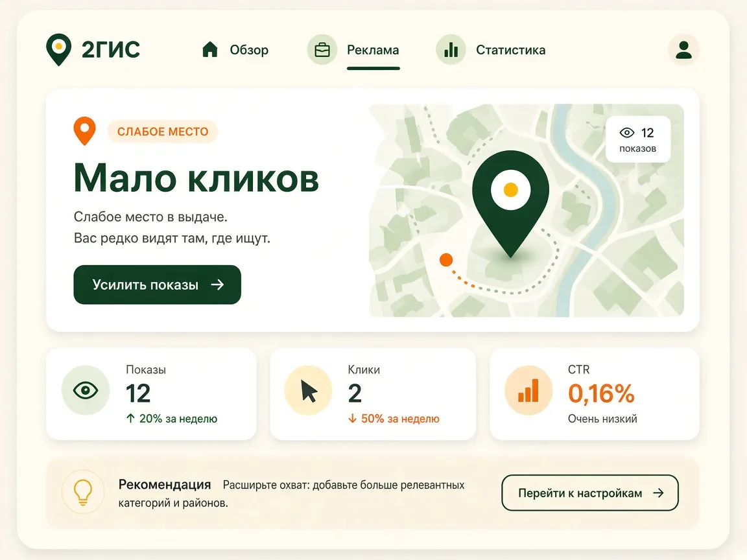
Task: Click the 12 показов map badge
Action: point(638,139)
